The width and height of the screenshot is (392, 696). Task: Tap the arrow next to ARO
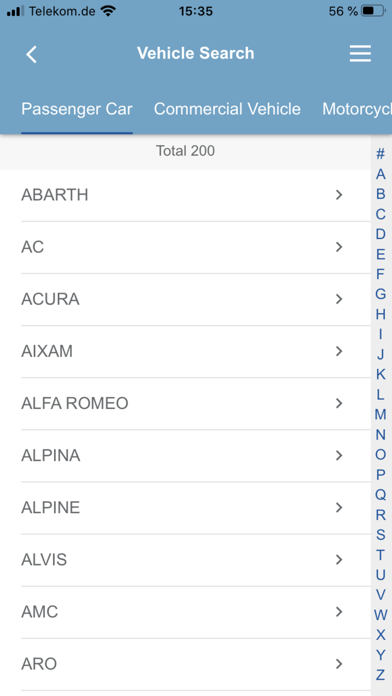click(339, 664)
